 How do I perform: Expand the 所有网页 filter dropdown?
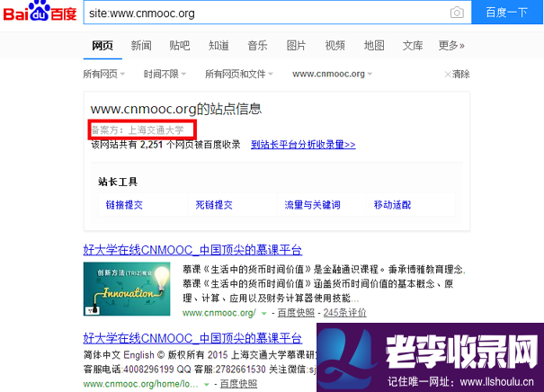tap(103, 74)
